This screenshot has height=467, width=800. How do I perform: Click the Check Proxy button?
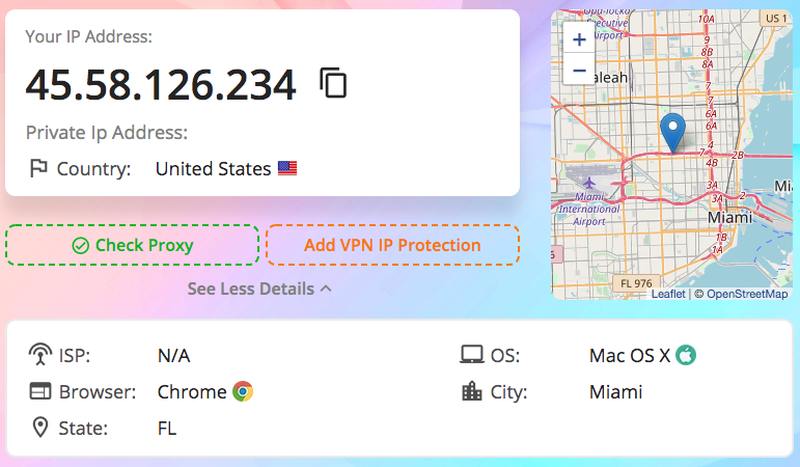(x=132, y=245)
